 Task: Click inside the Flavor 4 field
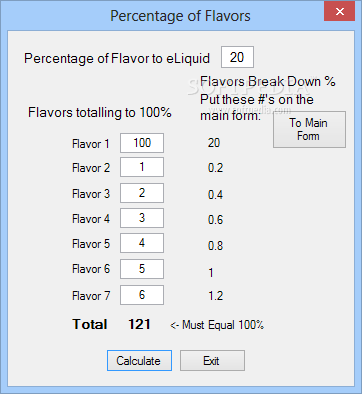click(142, 218)
